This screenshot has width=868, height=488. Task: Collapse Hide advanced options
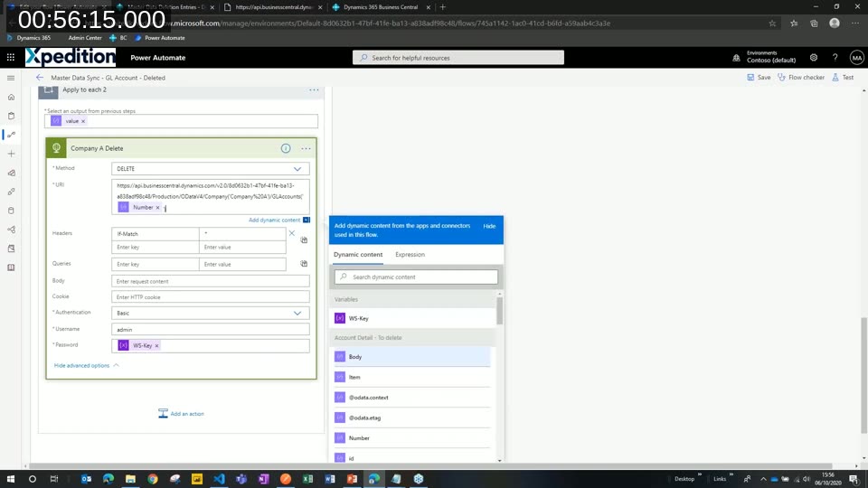(87, 366)
